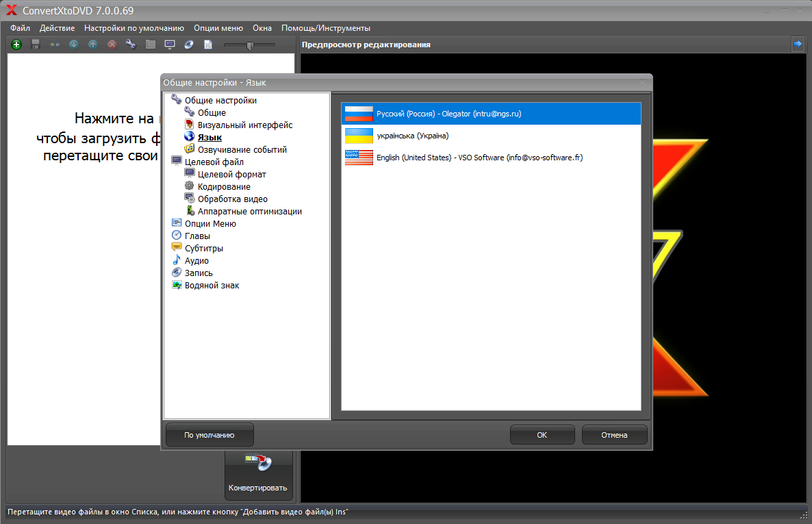Click the grid layout icon in toolbar
The width and height of the screenshot is (812, 524).
[x=151, y=45]
